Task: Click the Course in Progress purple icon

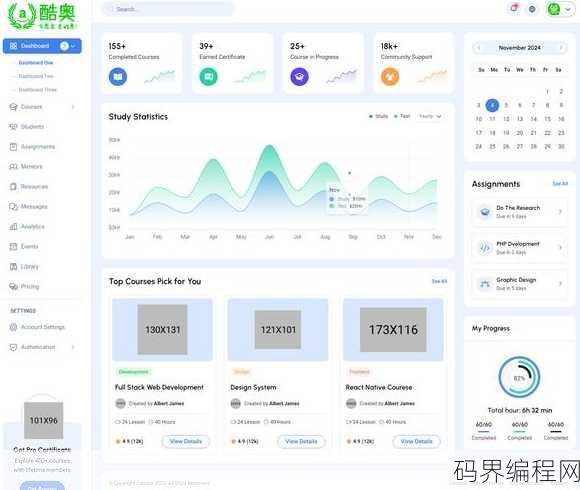Action: coord(299,77)
